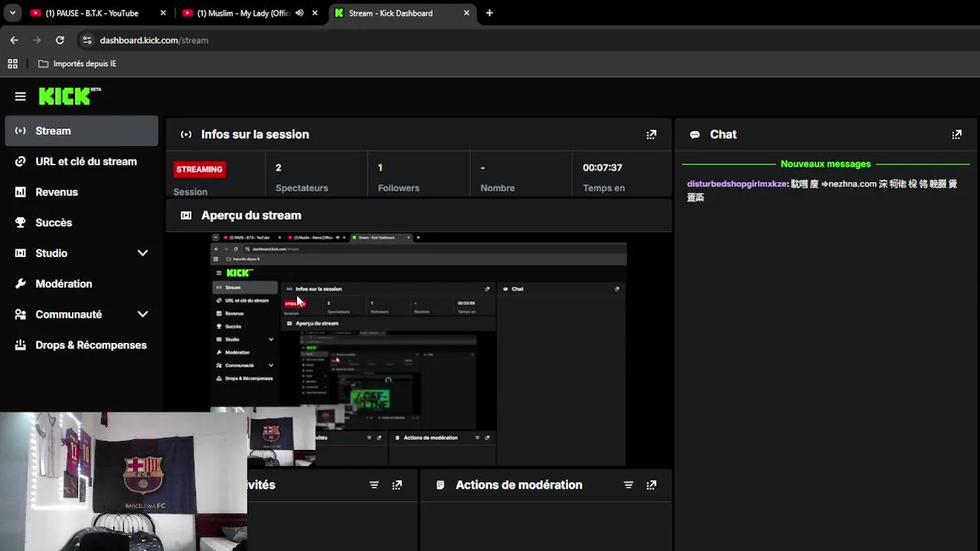The height and width of the screenshot is (551, 980).
Task: Open the browser apps grid icon
Action: tap(12, 64)
